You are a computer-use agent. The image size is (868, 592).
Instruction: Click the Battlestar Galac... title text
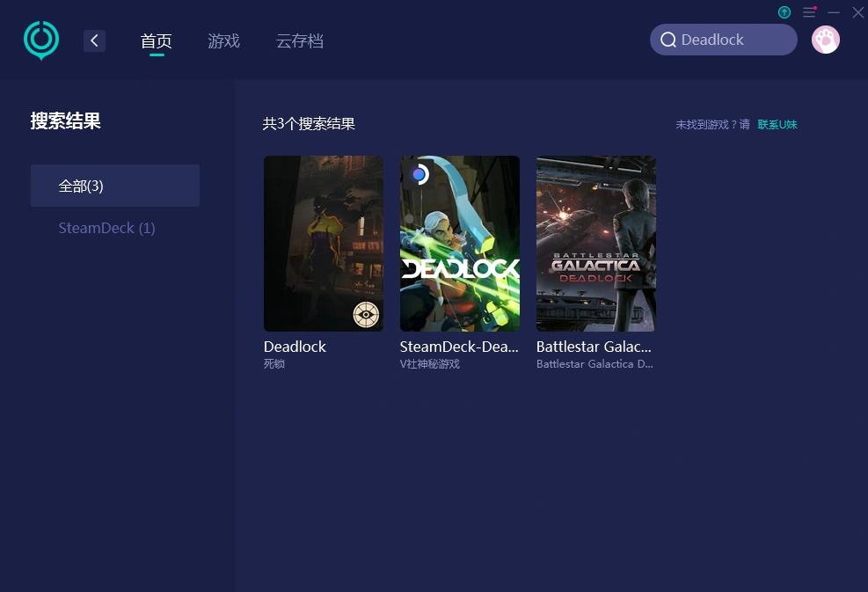click(x=594, y=347)
